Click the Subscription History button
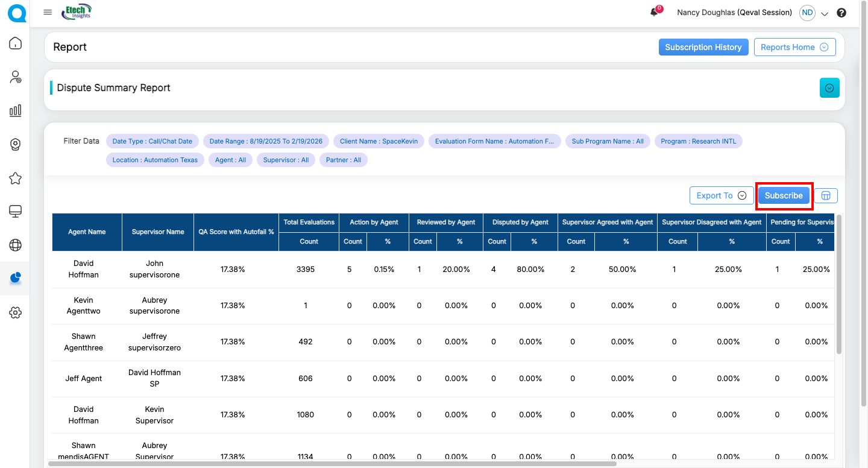868x468 pixels. coord(703,47)
